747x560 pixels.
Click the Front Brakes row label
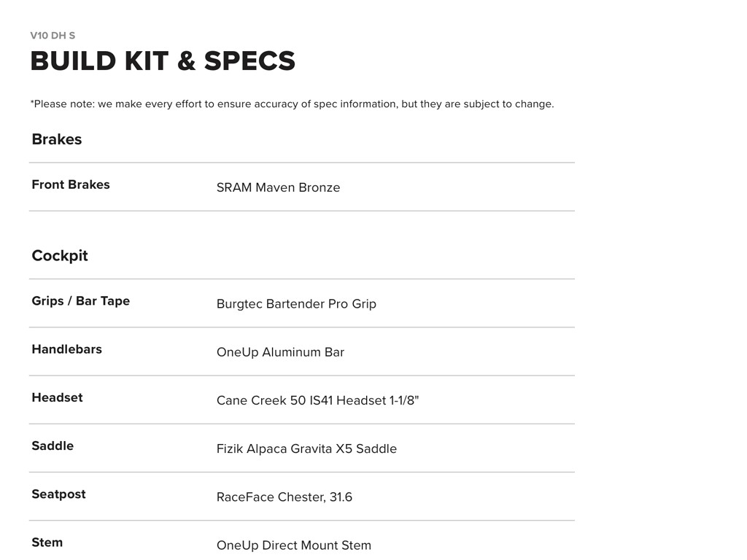71,184
